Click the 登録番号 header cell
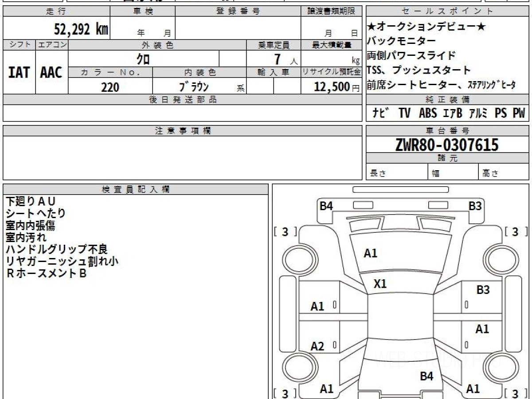The width and height of the screenshot is (532, 399). point(238,12)
